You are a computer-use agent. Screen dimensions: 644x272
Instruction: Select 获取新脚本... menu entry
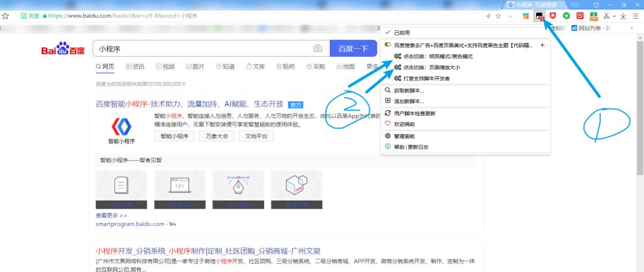[x=465, y=91]
